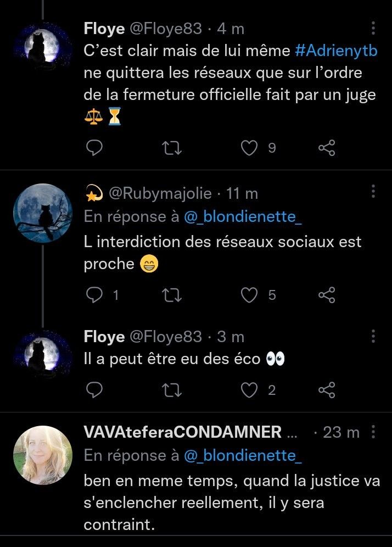Open more options for VAVAteferaCONDAMNER's tweet
The height and width of the screenshot is (547, 392).
(x=373, y=432)
